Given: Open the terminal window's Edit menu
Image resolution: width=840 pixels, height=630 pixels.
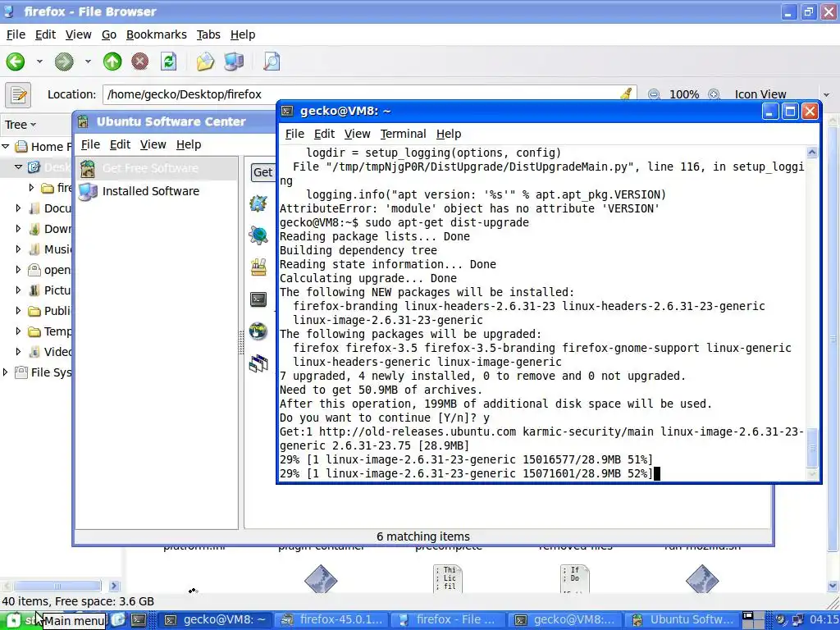Looking at the screenshot, I should coord(324,134).
